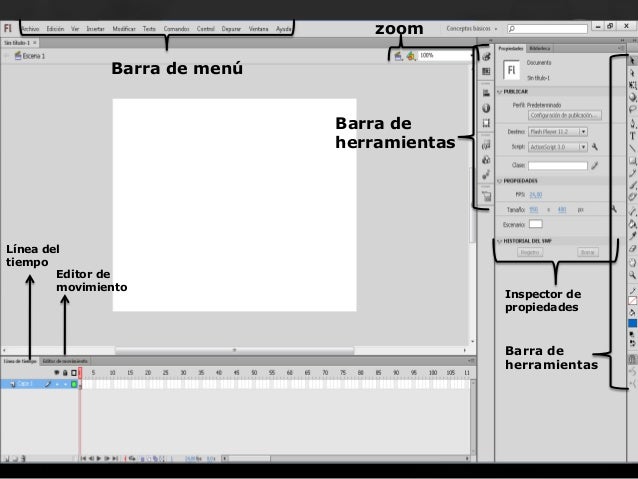Select the Free Transform tool
The height and width of the screenshot is (479, 638).
(x=632, y=85)
